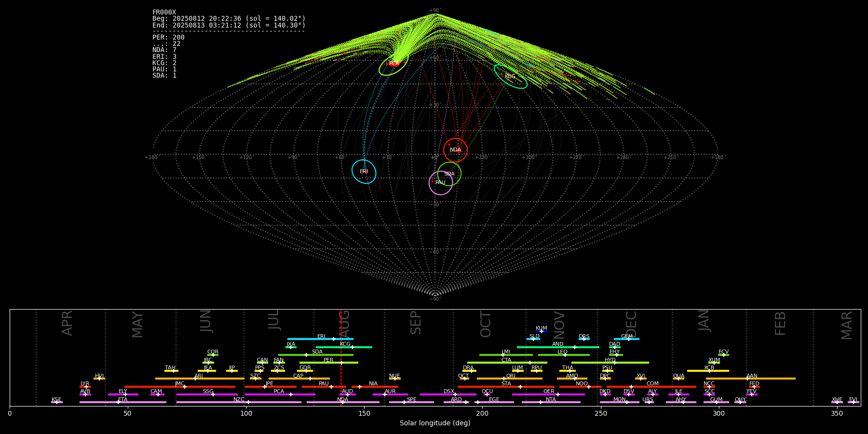The image size is (868, 434).
Task: Select the GEM shower bar on the timeline
Action: click(626, 339)
